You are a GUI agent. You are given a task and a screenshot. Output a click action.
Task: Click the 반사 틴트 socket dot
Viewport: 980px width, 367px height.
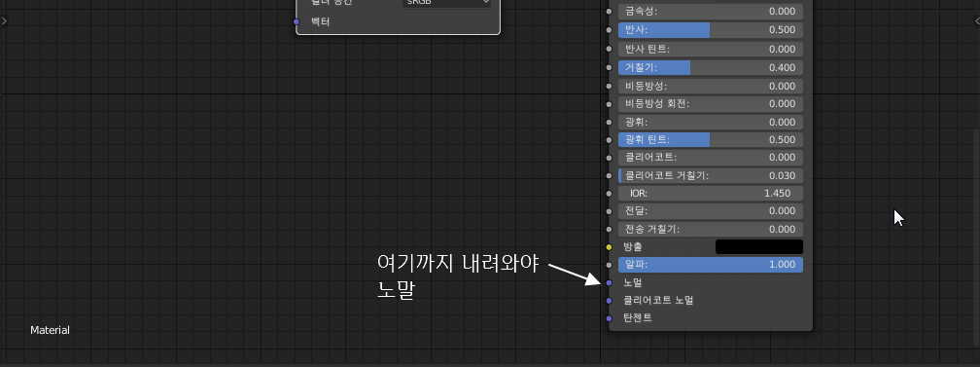[x=610, y=49]
